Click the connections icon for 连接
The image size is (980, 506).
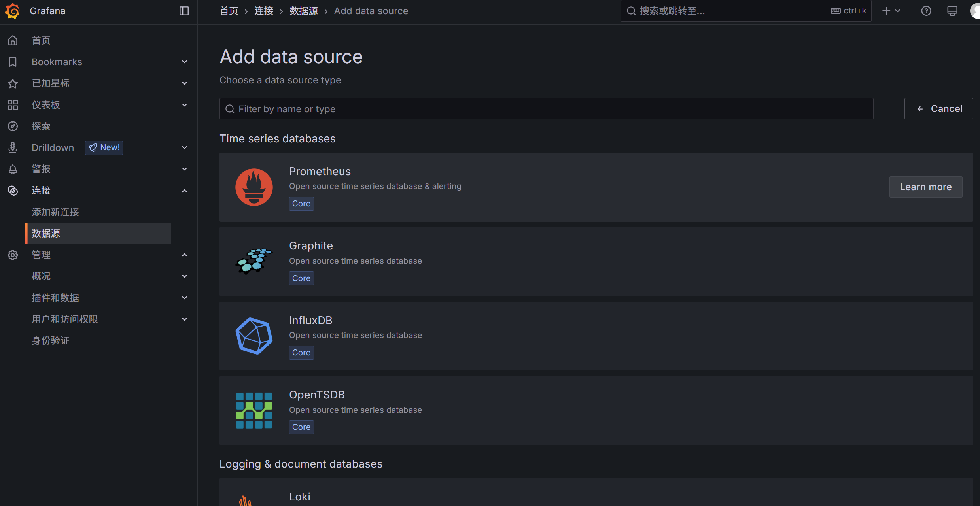click(13, 191)
